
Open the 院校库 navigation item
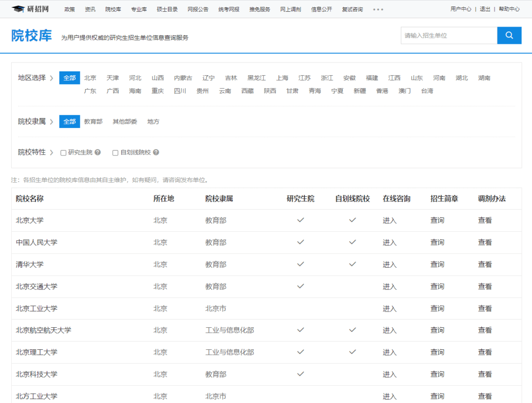pyautogui.click(x=113, y=9)
